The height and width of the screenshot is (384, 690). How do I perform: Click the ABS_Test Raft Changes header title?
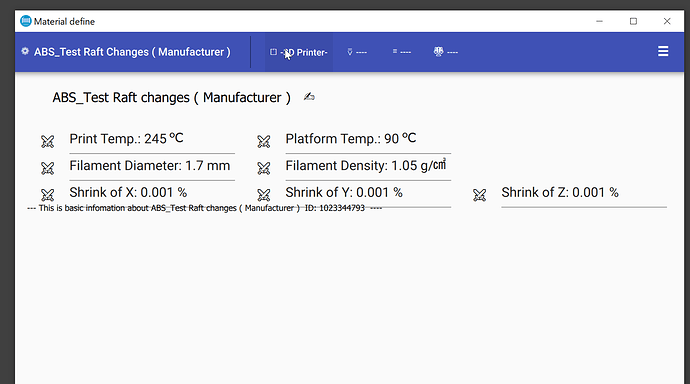tap(132, 52)
